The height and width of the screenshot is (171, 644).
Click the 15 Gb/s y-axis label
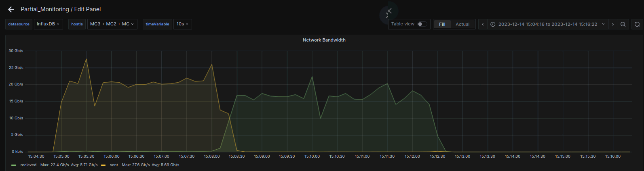16,101
